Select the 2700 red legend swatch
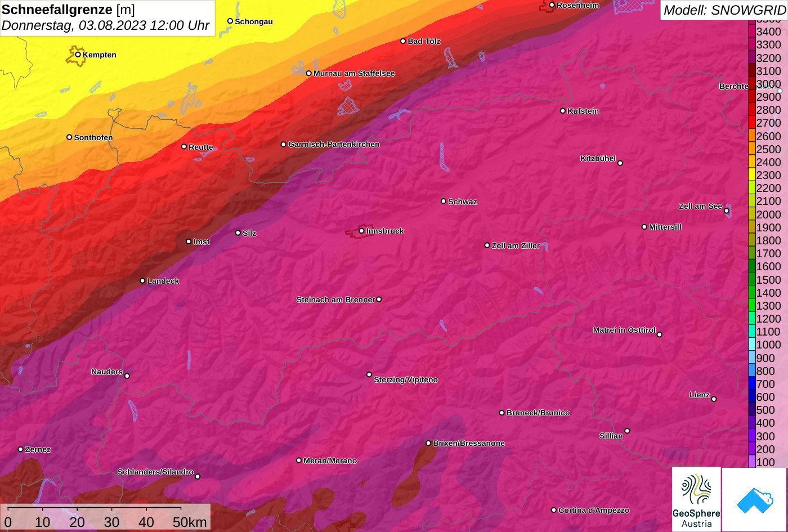 coord(752,123)
